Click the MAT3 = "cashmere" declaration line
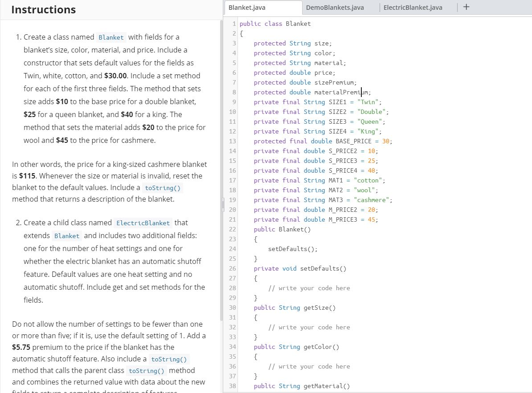This screenshot has height=393, width=532. tap(323, 200)
